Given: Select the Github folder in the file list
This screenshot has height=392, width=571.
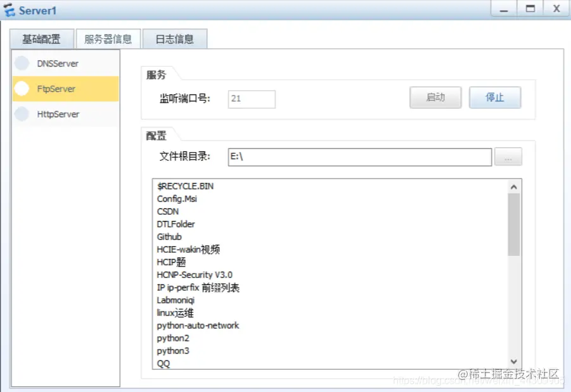Looking at the screenshot, I should pos(169,236).
